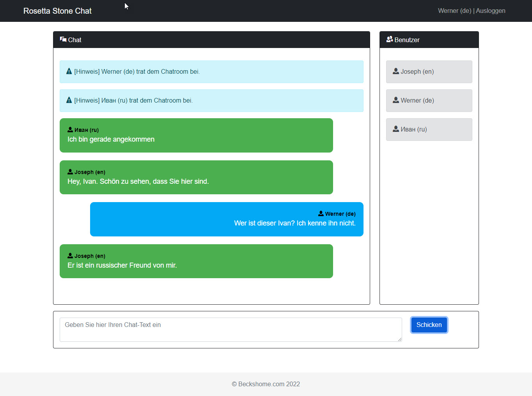Click 'Joseph (en)' sender name above 'Er ist ein'
The height and width of the screenshot is (396, 532).
coord(90,256)
